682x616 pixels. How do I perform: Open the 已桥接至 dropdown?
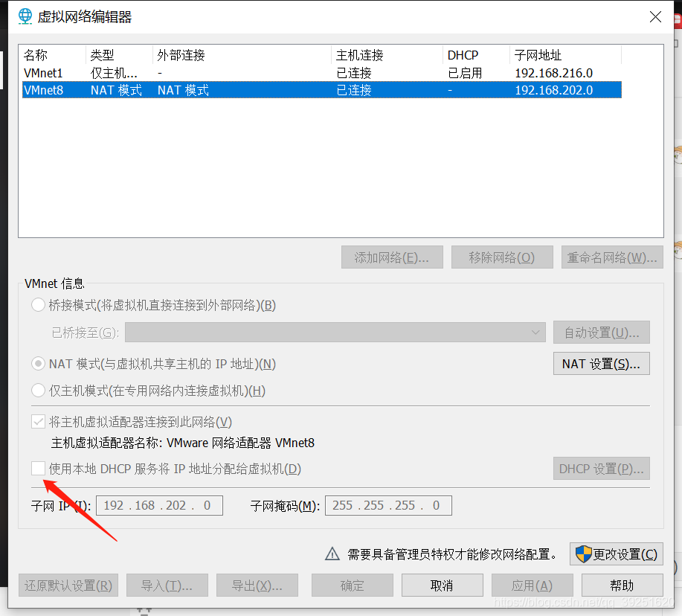point(335,333)
